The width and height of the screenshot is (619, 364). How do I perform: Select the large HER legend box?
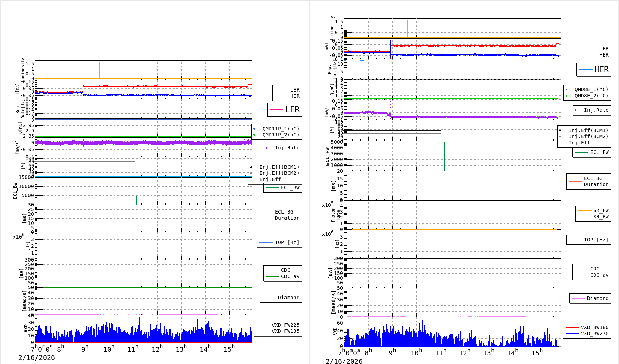[x=594, y=70]
